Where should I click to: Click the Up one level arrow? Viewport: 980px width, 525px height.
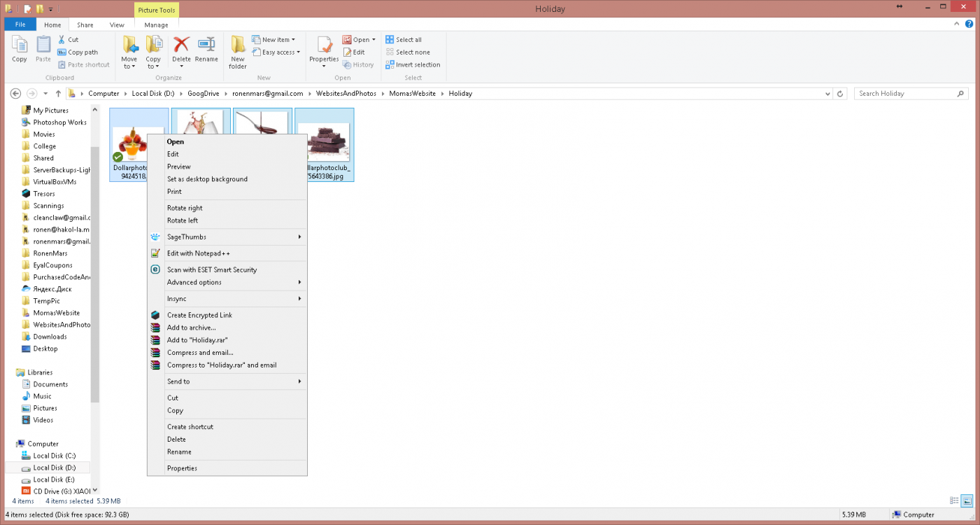click(59, 93)
